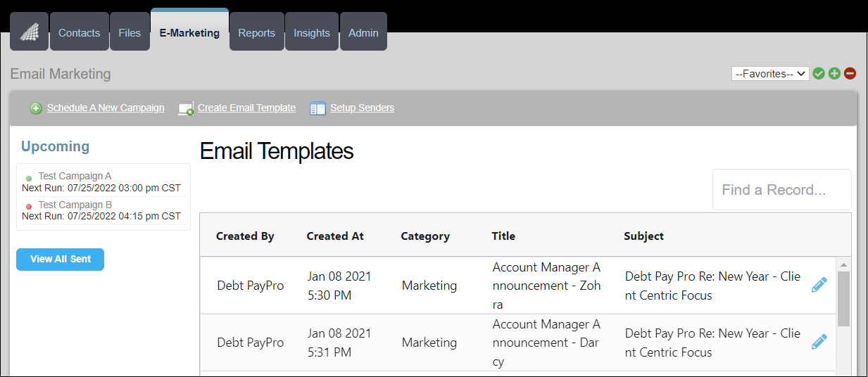Click Account Manager Announcement - Zohra title

[x=546, y=286]
